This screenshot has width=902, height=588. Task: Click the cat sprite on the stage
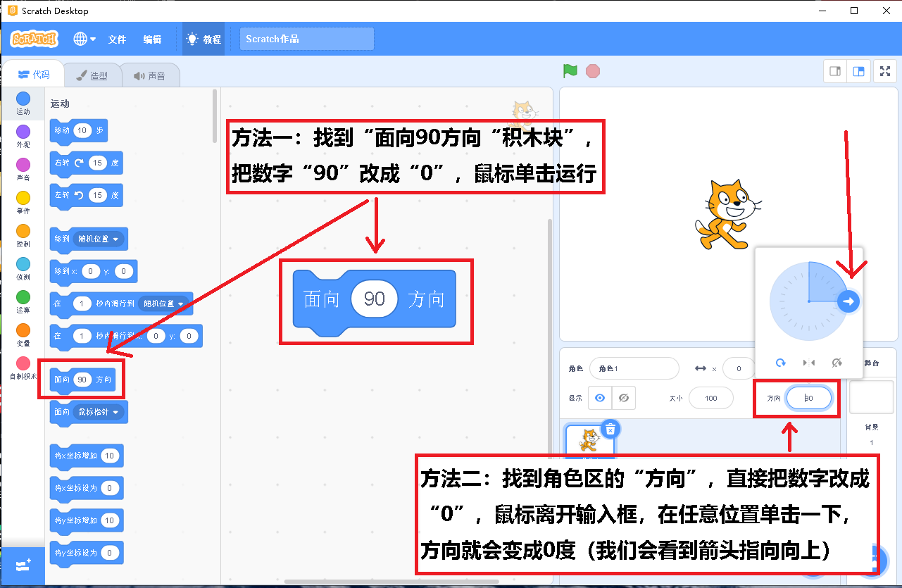coord(728,213)
